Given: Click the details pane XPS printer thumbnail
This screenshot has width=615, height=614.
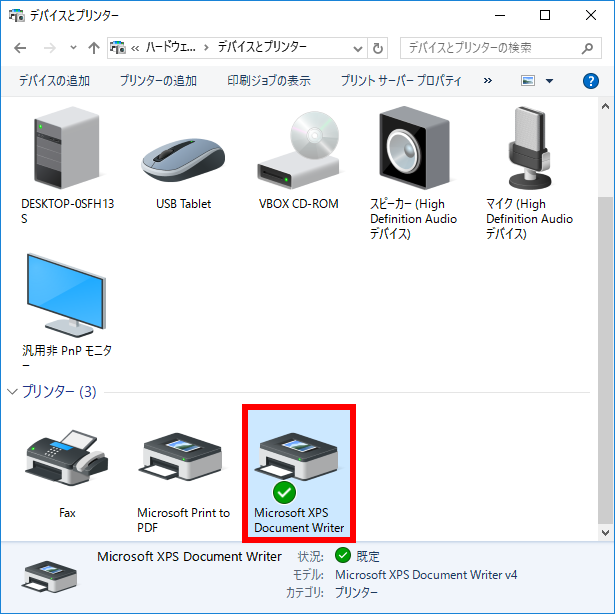Looking at the screenshot, I should [49, 576].
